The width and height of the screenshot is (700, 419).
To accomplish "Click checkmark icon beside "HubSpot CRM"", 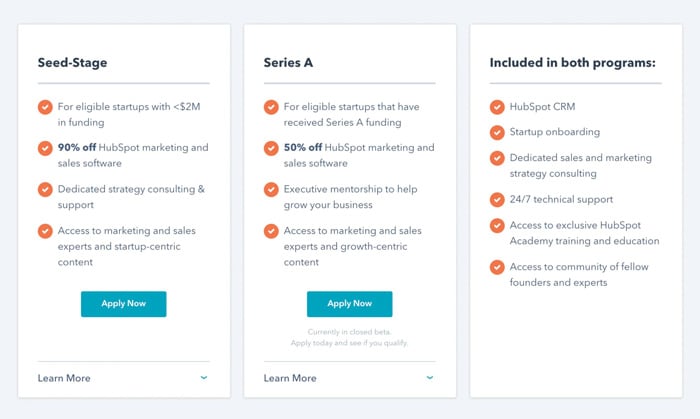I will coord(497,107).
